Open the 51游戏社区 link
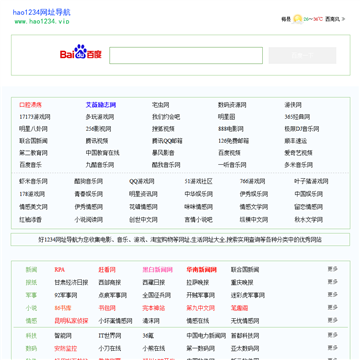Screen dimensions: 360x360 coord(198,181)
